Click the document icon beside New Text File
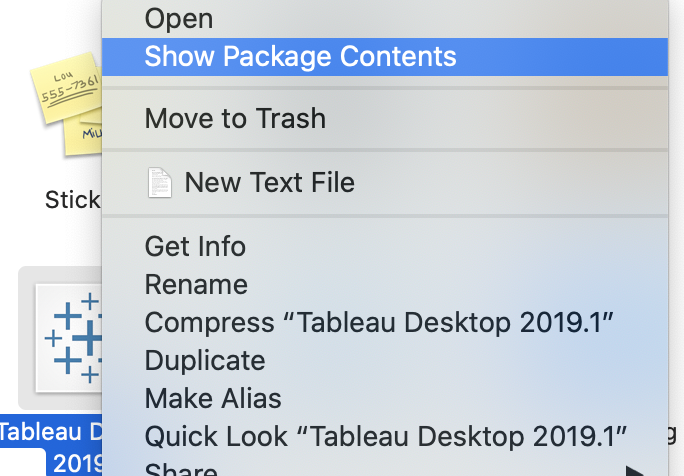The height and width of the screenshot is (476, 684). (x=160, y=182)
